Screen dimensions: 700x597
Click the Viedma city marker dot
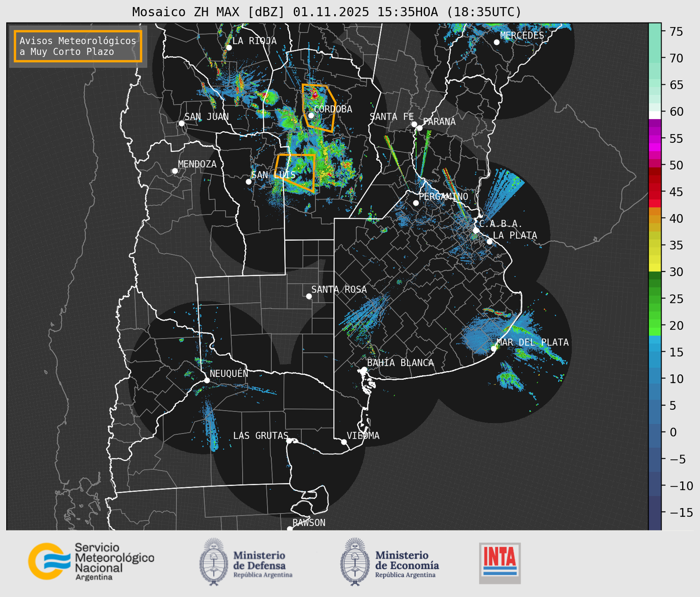tap(344, 442)
